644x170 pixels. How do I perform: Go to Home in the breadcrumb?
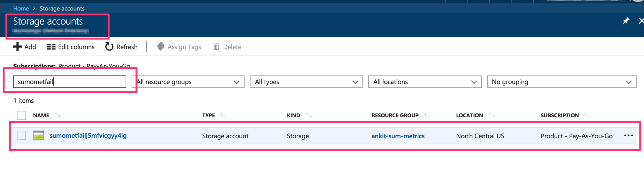pyautogui.click(x=21, y=9)
